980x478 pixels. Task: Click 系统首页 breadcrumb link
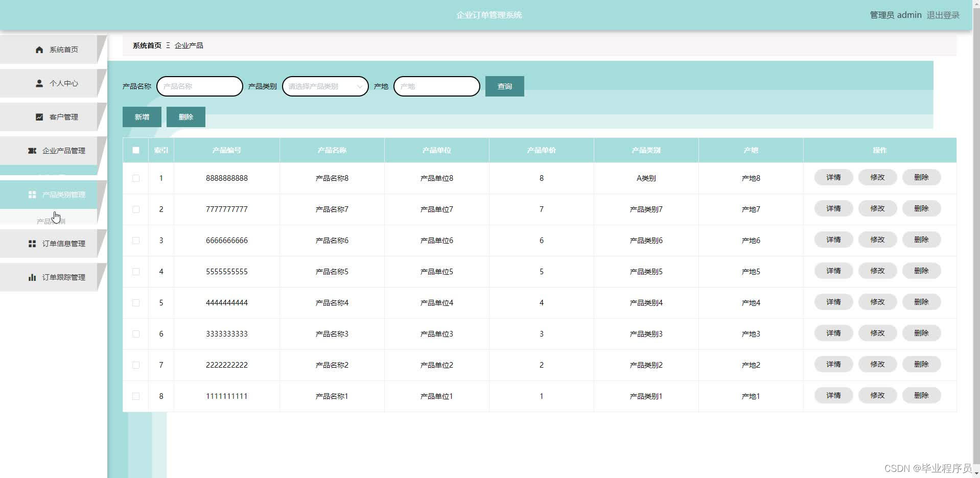147,45
